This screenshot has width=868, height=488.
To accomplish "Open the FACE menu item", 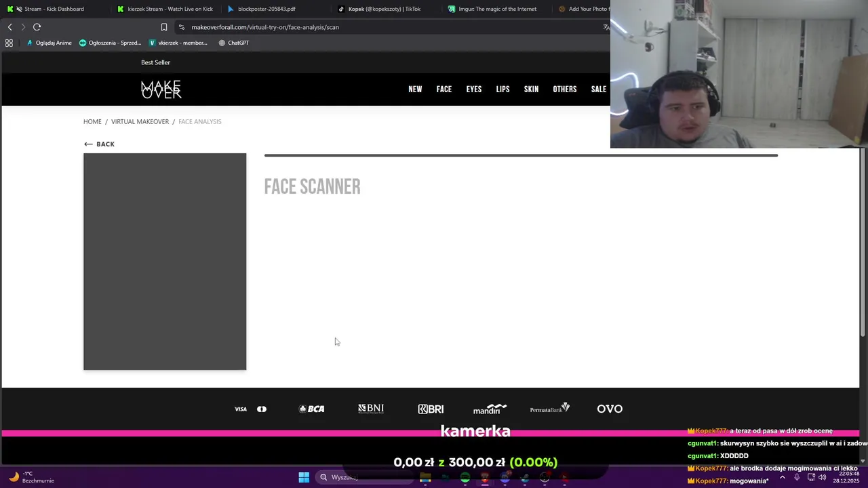I will pos(444,89).
